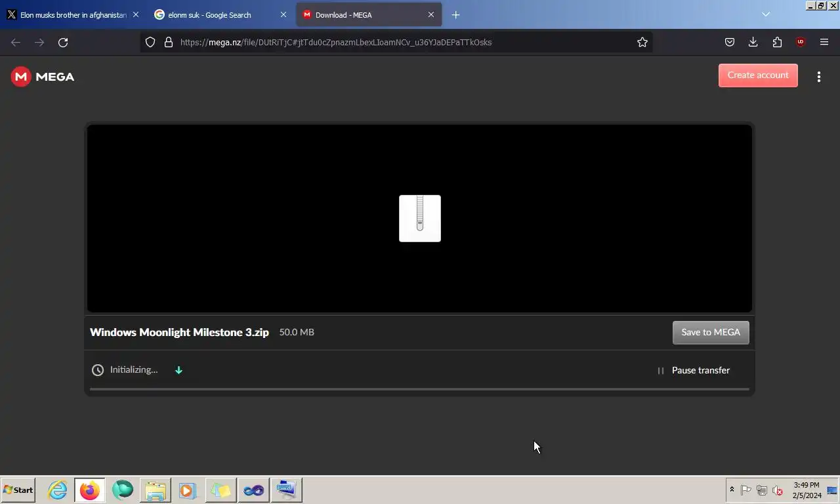
Task: Click the zip file preview icon
Action: pyautogui.click(x=420, y=219)
